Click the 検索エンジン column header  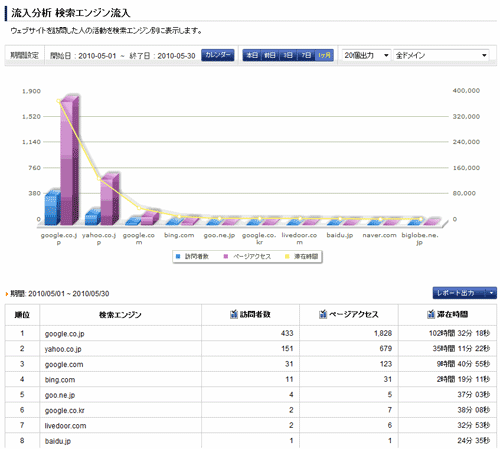coord(120,314)
